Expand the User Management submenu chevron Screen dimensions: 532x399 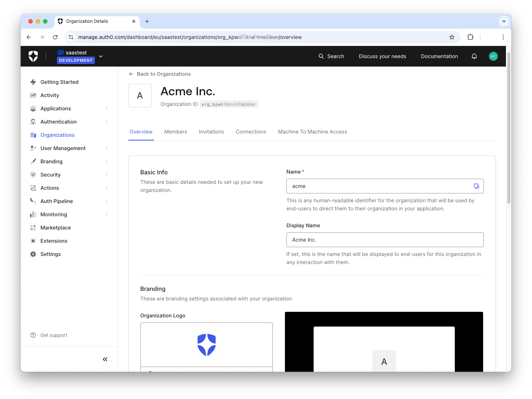click(107, 148)
